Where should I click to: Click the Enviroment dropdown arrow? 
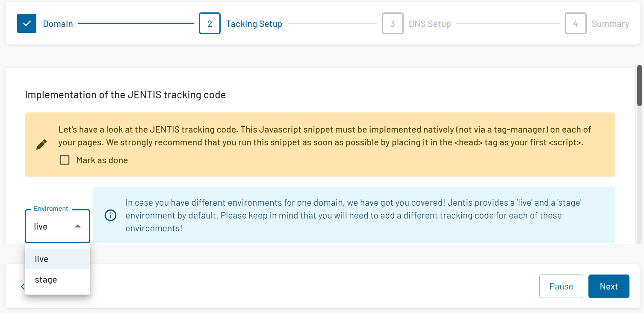tap(78, 226)
